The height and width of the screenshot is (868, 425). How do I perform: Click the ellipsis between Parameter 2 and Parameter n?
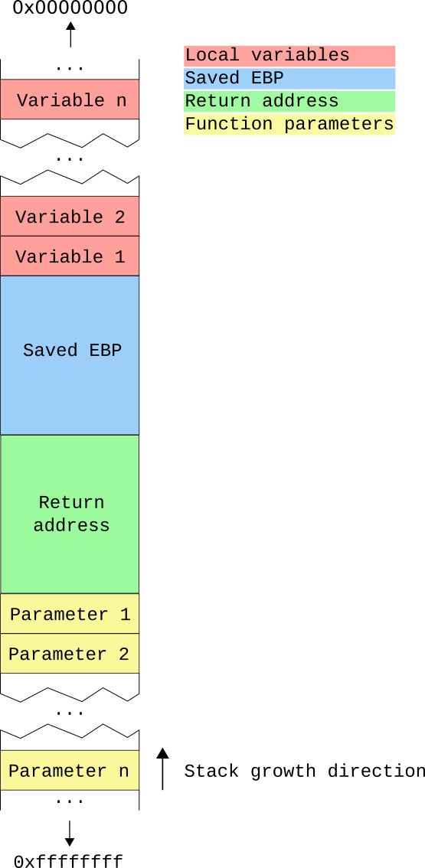pos(70,713)
